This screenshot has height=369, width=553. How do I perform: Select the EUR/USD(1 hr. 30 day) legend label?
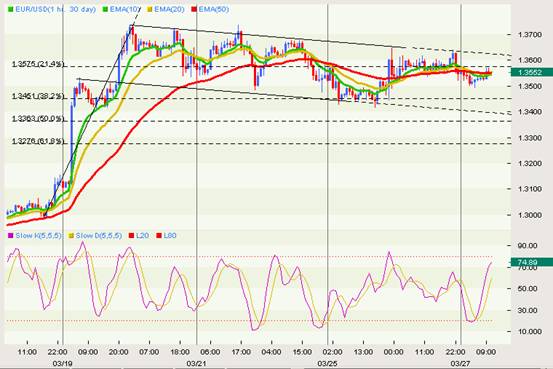[x=55, y=9]
